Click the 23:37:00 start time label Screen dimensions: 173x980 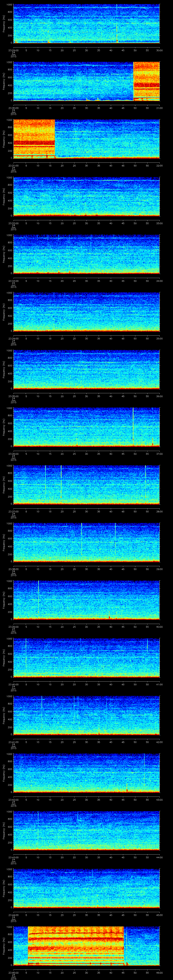pyautogui.click(x=13, y=512)
